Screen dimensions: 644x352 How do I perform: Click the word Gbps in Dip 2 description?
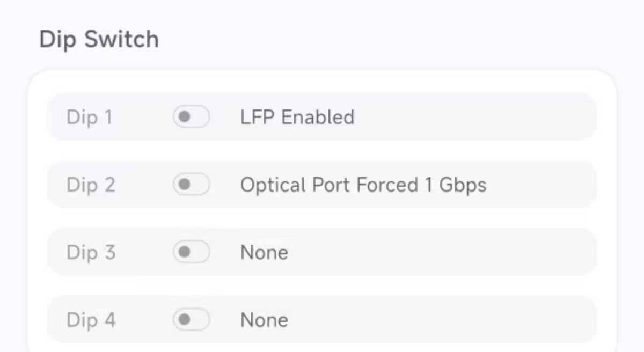463,186
